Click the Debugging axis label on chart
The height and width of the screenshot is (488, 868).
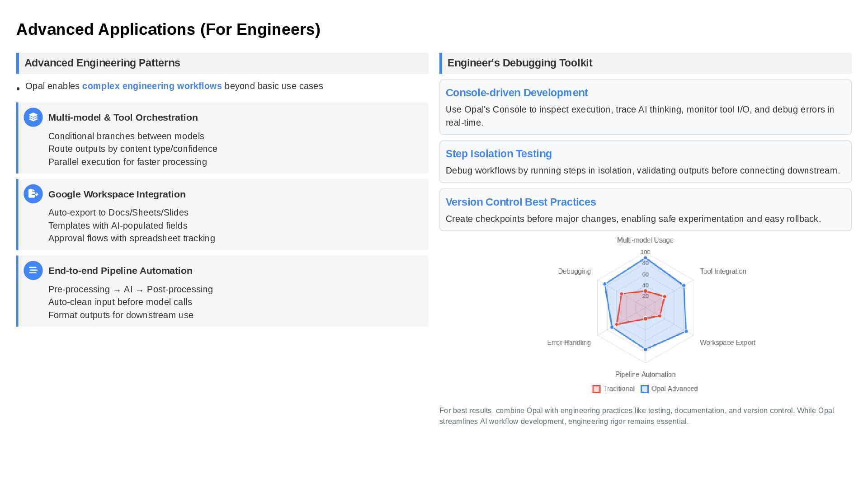(x=574, y=271)
